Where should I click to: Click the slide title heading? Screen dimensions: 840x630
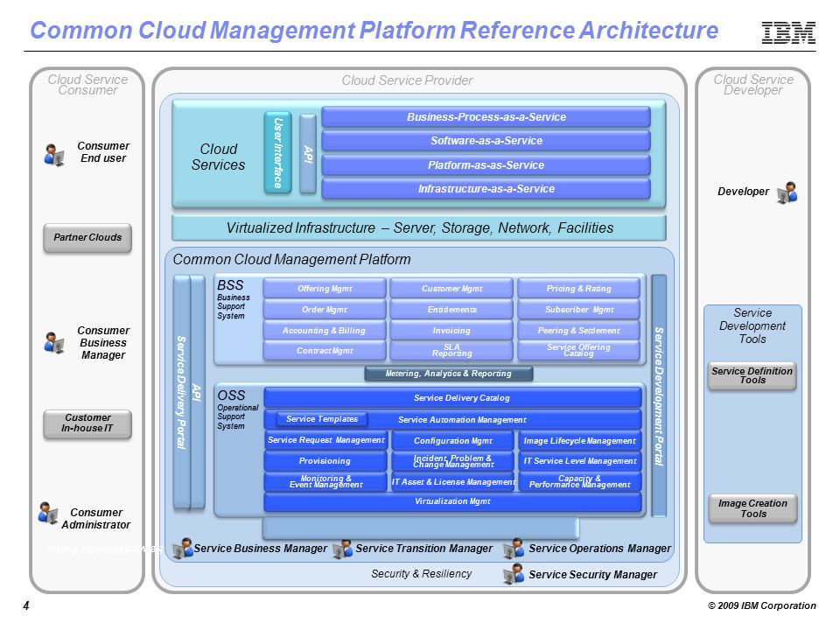374,30
